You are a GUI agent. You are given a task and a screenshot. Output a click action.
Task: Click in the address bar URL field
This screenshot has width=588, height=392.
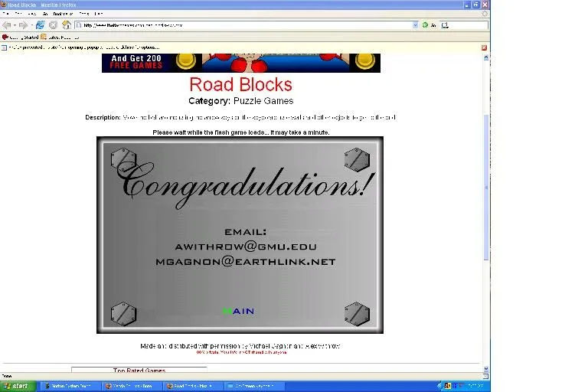(x=245, y=25)
